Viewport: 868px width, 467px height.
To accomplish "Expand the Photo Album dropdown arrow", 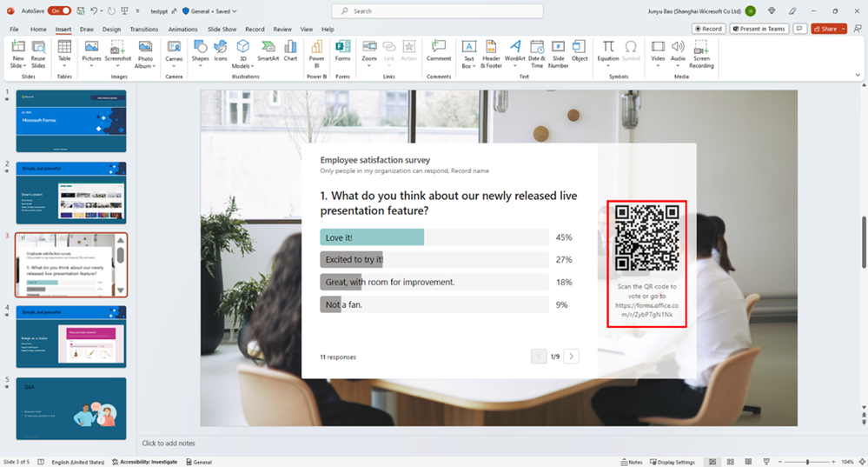I will pyautogui.click(x=154, y=66).
